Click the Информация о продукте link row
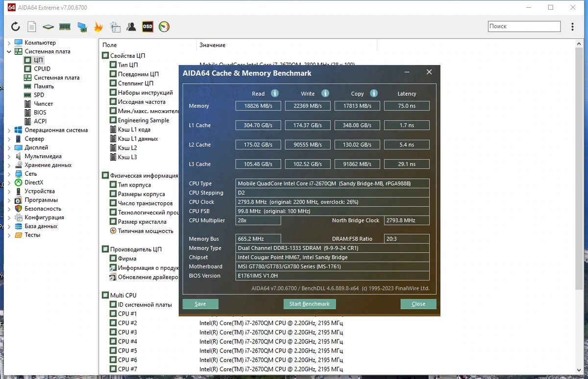The height and width of the screenshot is (379, 588). [148, 268]
